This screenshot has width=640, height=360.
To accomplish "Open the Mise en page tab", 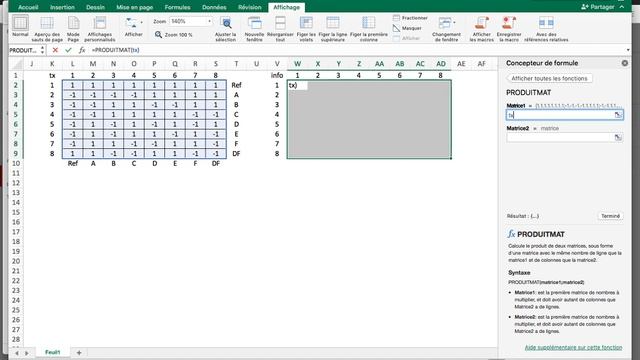I will coord(135,7).
